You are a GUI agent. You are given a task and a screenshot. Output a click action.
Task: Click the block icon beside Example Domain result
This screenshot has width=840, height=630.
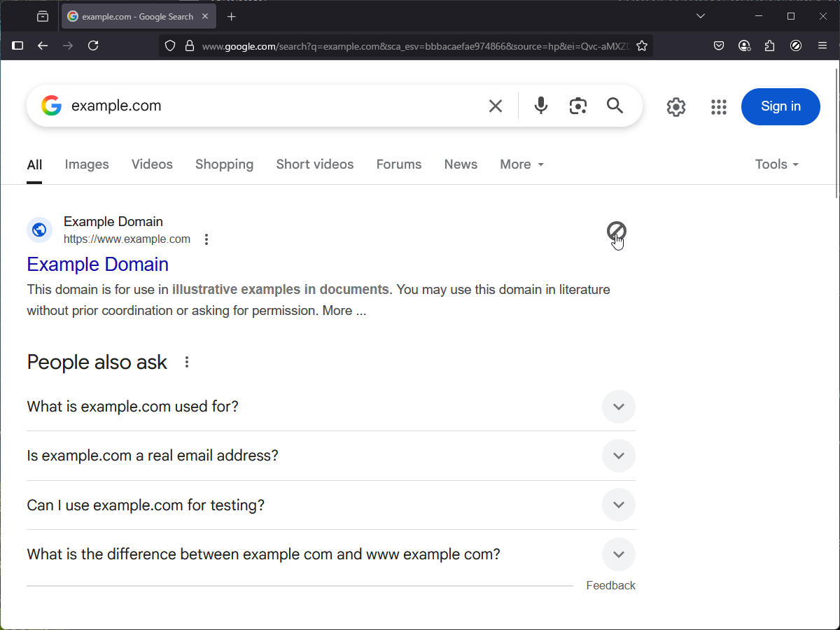coord(616,230)
